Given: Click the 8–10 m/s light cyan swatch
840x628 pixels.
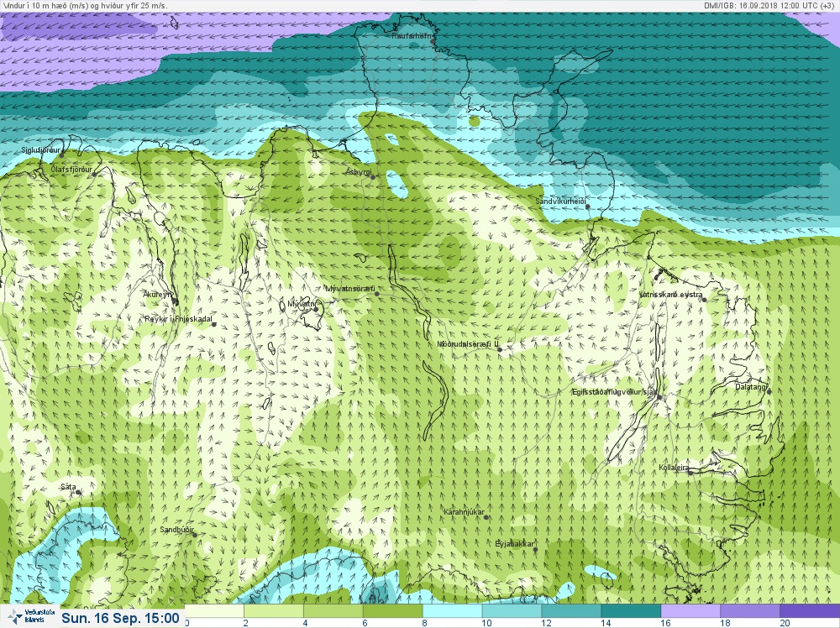Looking at the screenshot, I should click(x=452, y=611).
